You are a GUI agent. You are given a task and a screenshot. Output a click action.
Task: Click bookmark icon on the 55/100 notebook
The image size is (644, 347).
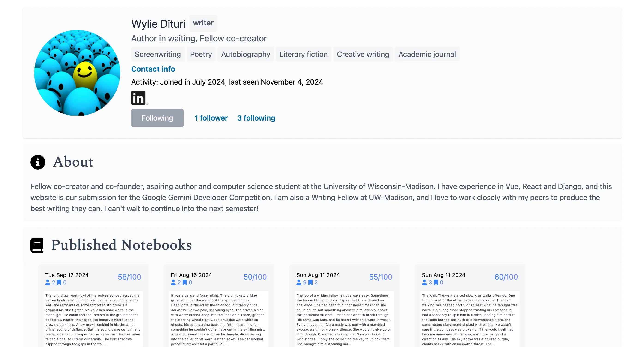(x=310, y=283)
